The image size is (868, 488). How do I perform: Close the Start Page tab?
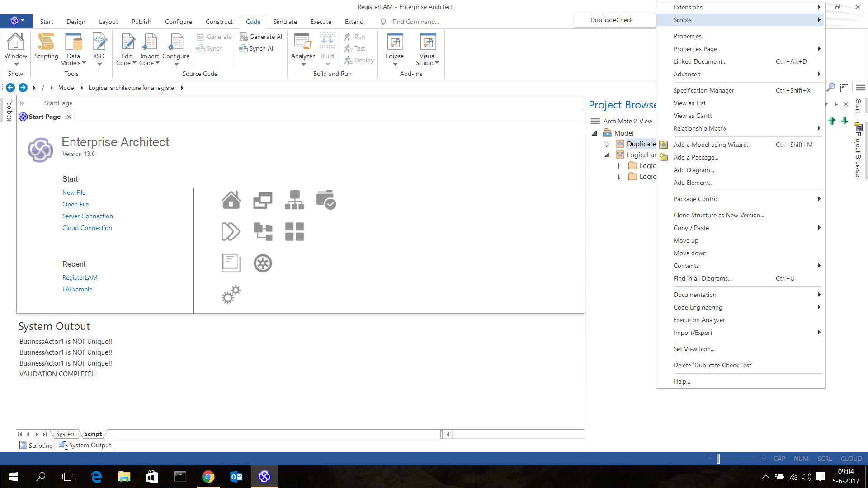[x=69, y=117]
